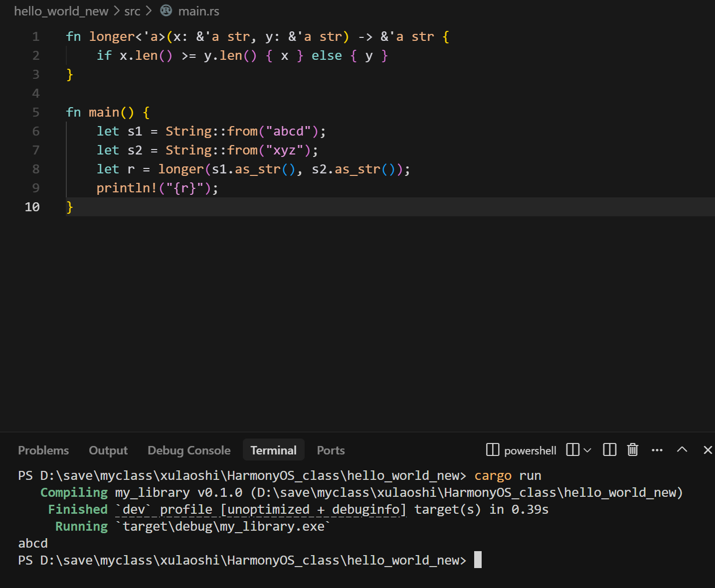Click the 'longer' call on line 8
715x588 pixels.
pos(181,169)
